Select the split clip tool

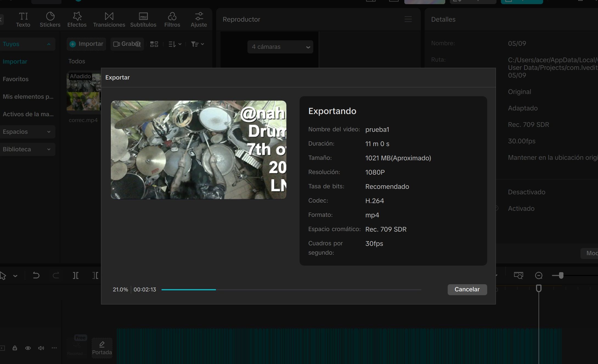[x=76, y=275]
